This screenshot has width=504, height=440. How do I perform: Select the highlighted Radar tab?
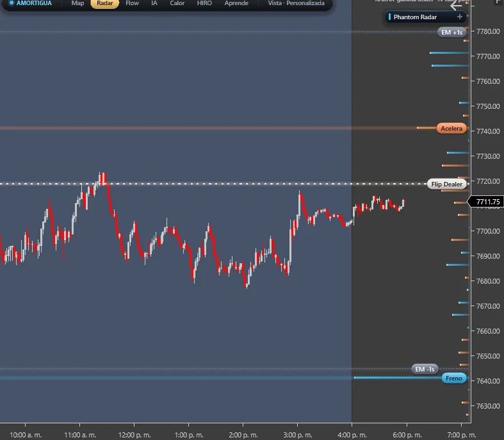[x=105, y=4]
